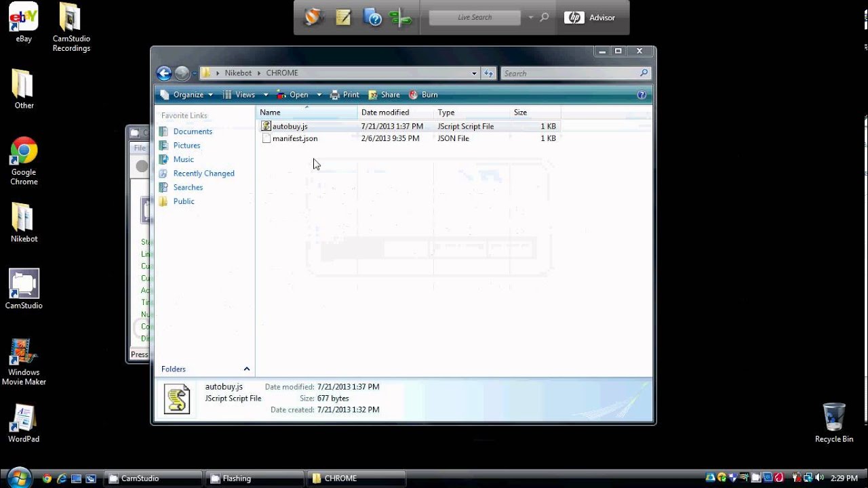Click the Open toolbar button
The image size is (868, 488).
coord(294,95)
